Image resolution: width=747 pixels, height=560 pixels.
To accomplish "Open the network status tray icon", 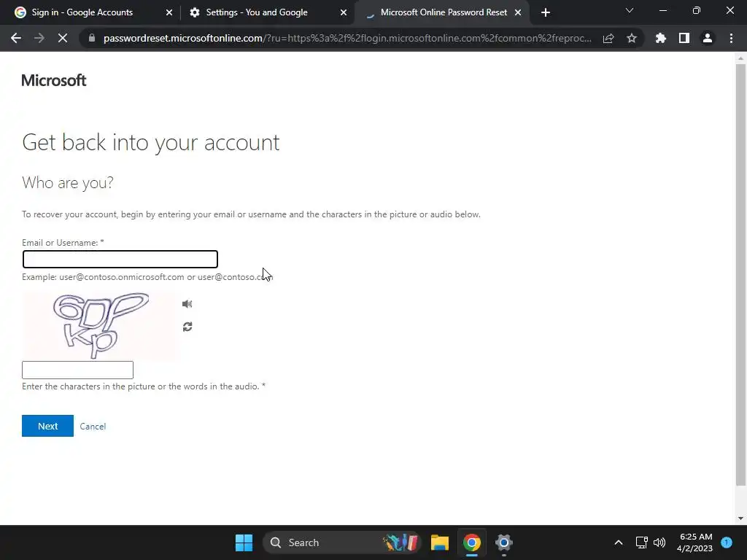I will (641, 542).
